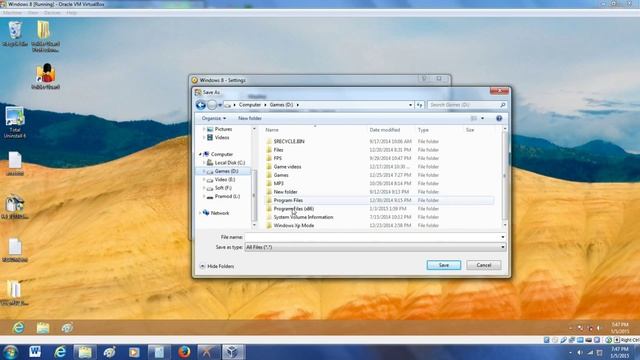This screenshot has height=360, width=640.
Task: Select the $RECYCLE.BIN folder
Action: click(x=289, y=141)
